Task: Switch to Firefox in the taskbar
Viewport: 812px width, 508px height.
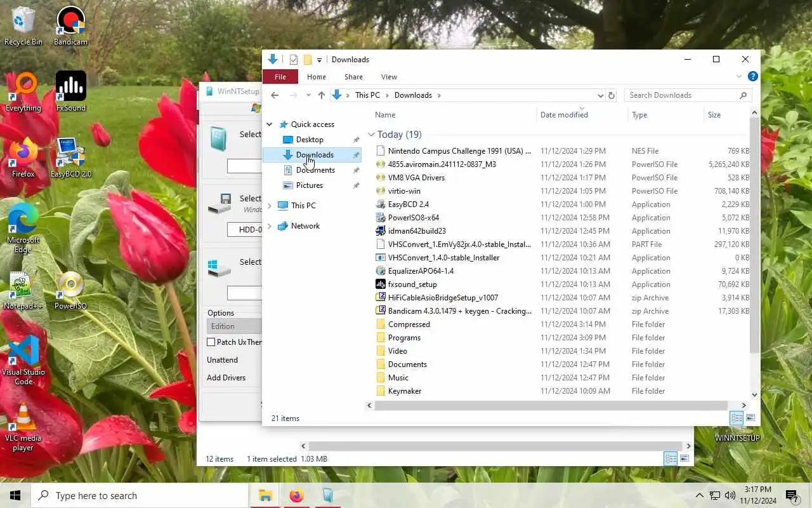Action: coord(296,495)
